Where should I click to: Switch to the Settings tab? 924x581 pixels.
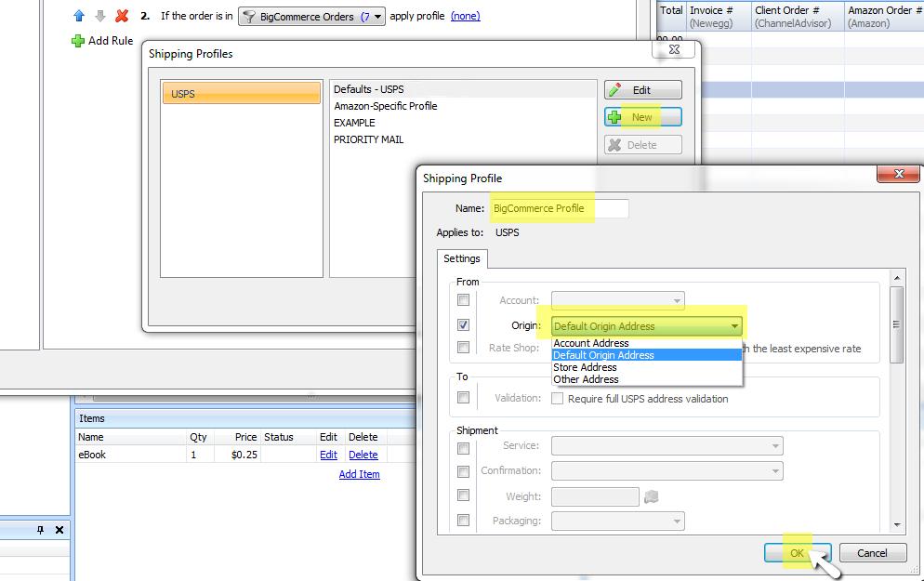click(461, 258)
